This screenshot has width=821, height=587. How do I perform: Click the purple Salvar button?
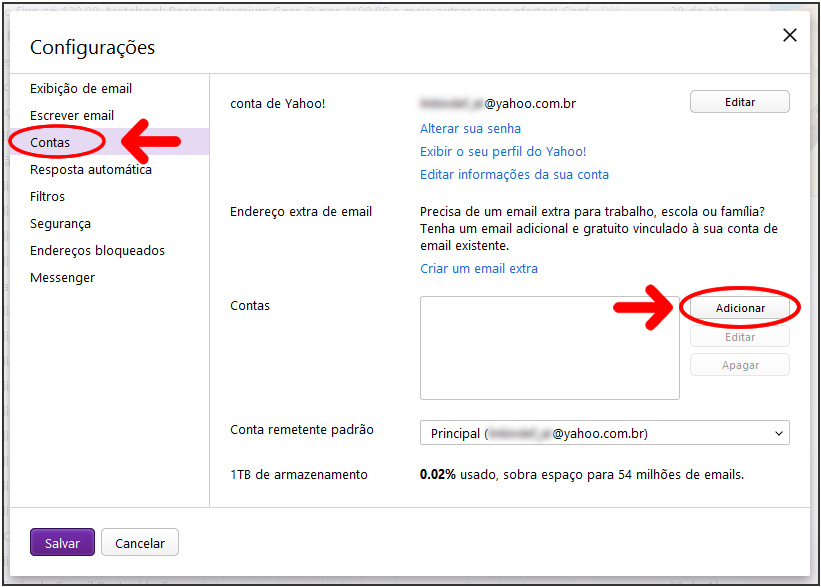(x=62, y=542)
